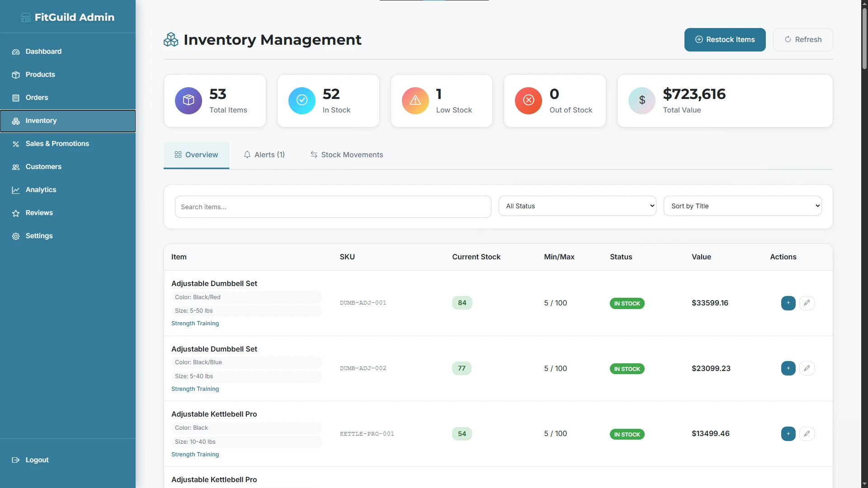Open Analytics from the sidebar

pyautogui.click(x=68, y=190)
